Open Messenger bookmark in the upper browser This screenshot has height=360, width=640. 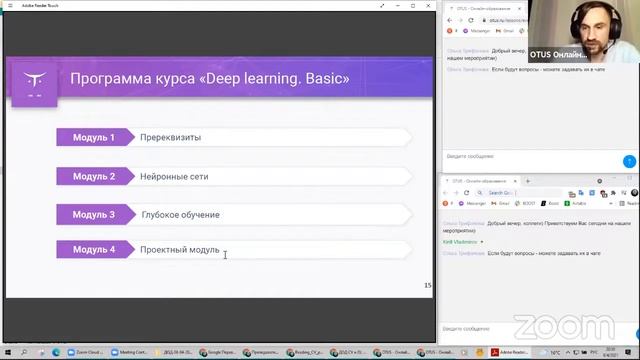[x=476, y=31]
